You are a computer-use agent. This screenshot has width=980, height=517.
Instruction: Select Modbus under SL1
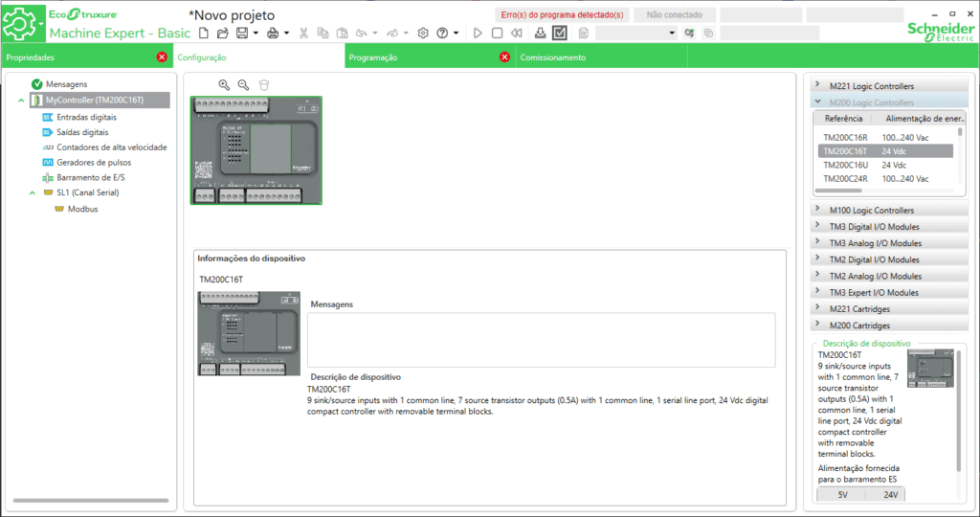click(x=82, y=209)
